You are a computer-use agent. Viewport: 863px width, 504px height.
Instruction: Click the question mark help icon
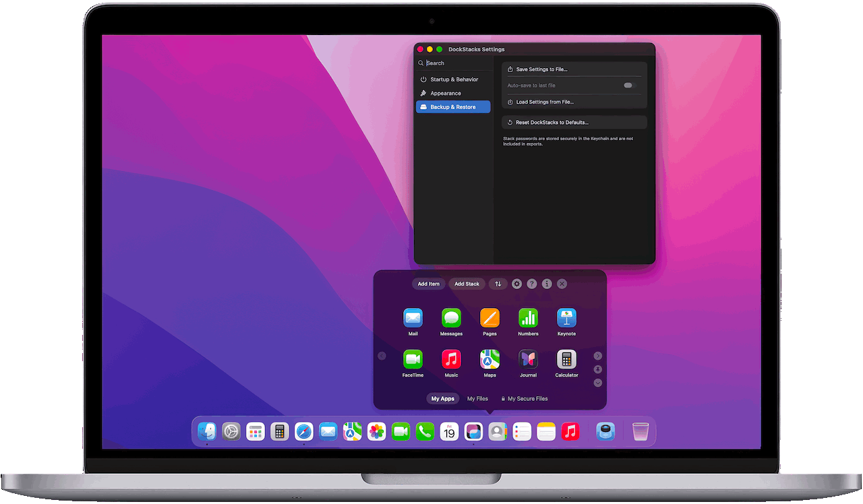click(532, 284)
